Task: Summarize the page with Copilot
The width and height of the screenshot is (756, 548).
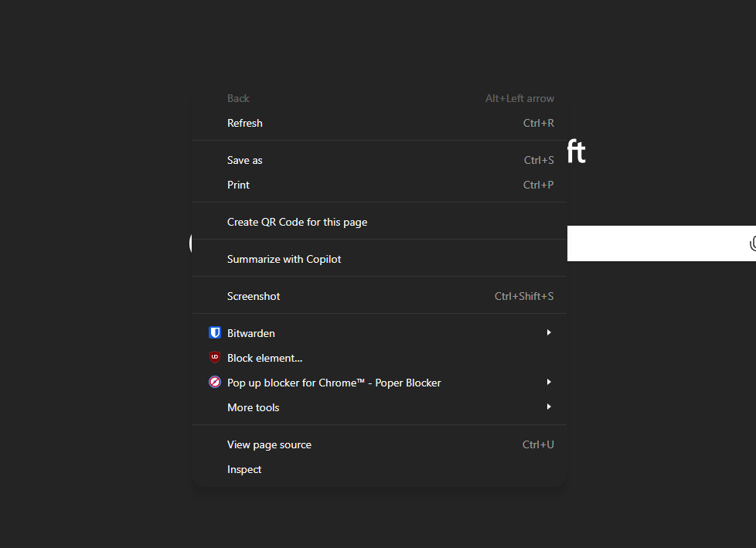Action: [x=284, y=259]
